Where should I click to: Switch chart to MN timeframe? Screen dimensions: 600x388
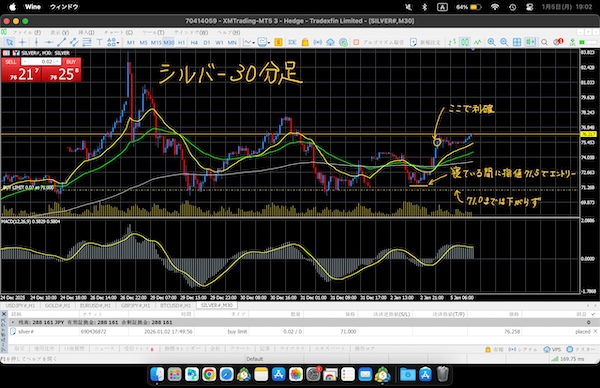[232, 42]
